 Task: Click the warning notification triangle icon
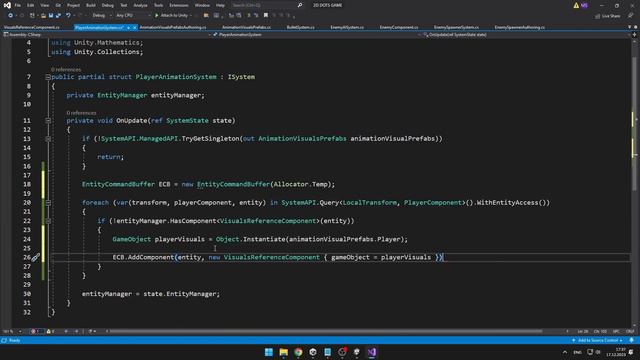coord(576,5)
